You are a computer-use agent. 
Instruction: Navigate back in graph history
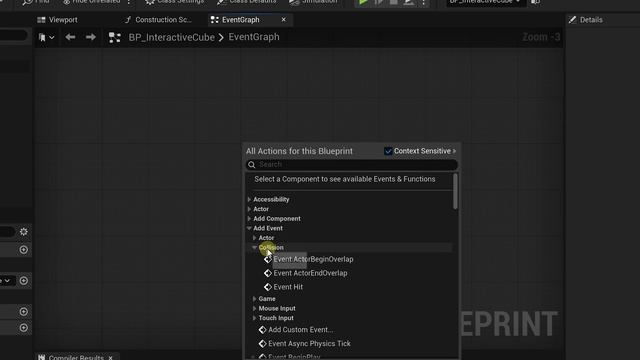pyautogui.click(x=70, y=37)
